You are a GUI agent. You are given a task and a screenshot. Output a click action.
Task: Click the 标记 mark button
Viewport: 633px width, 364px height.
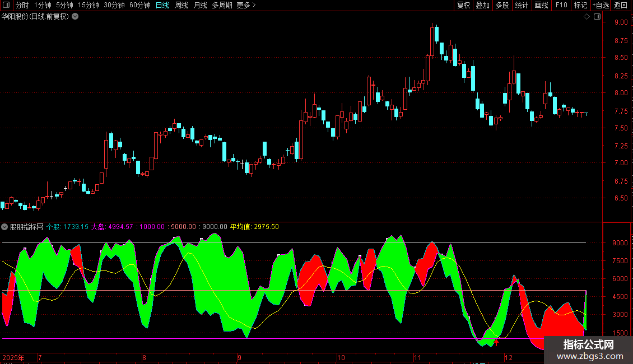[580, 5]
